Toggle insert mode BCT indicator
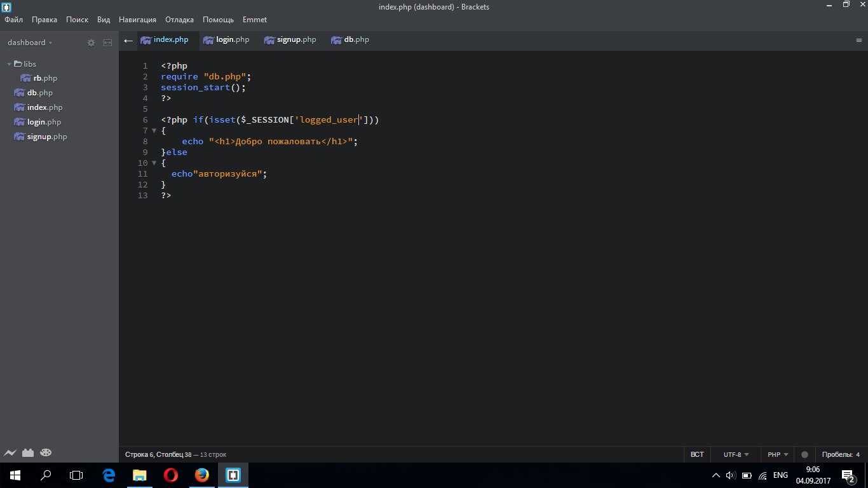 [x=697, y=455]
